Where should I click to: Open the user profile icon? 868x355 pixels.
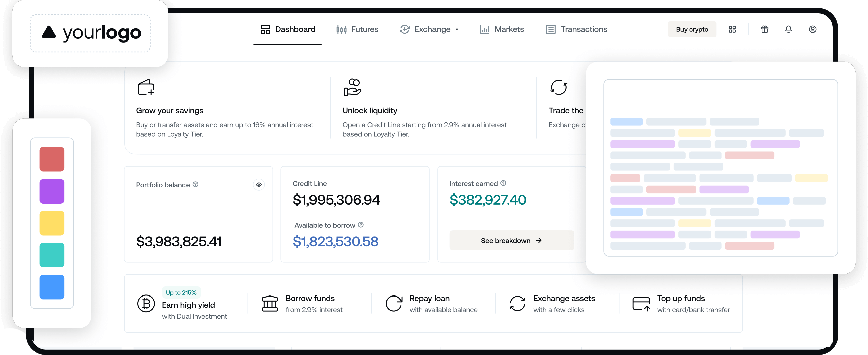pos(812,29)
